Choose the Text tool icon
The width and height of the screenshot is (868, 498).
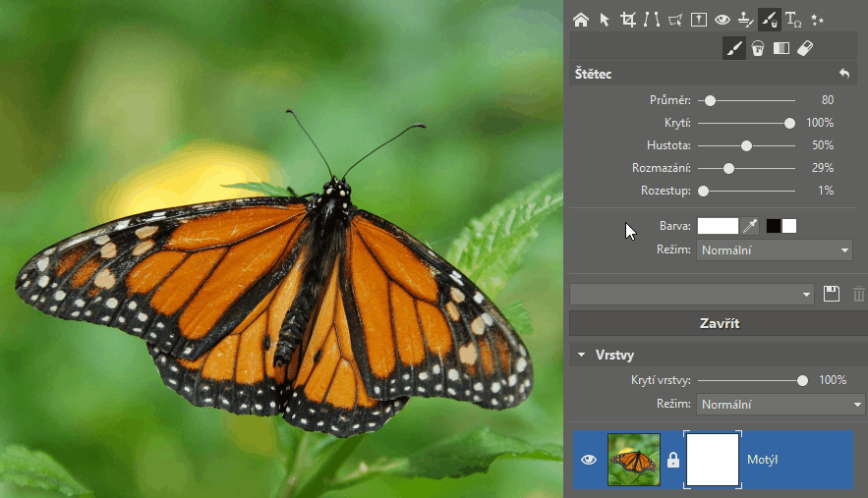point(793,19)
